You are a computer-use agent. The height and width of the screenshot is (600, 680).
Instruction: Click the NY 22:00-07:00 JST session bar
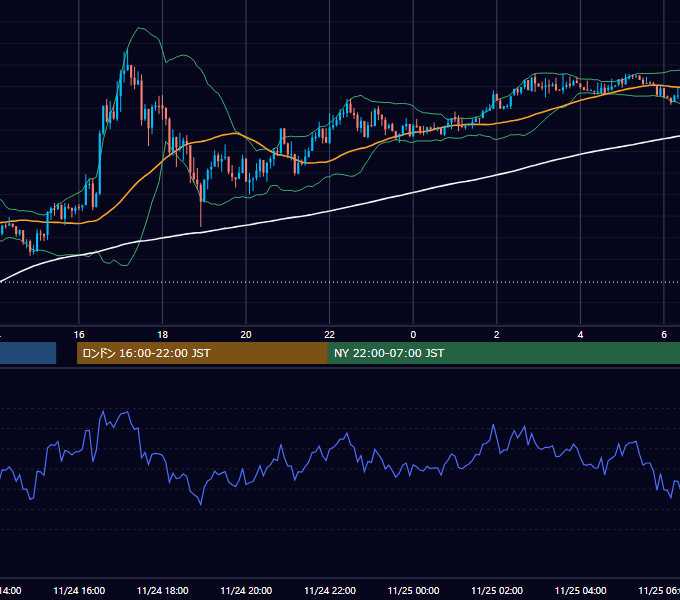(503, 353)
